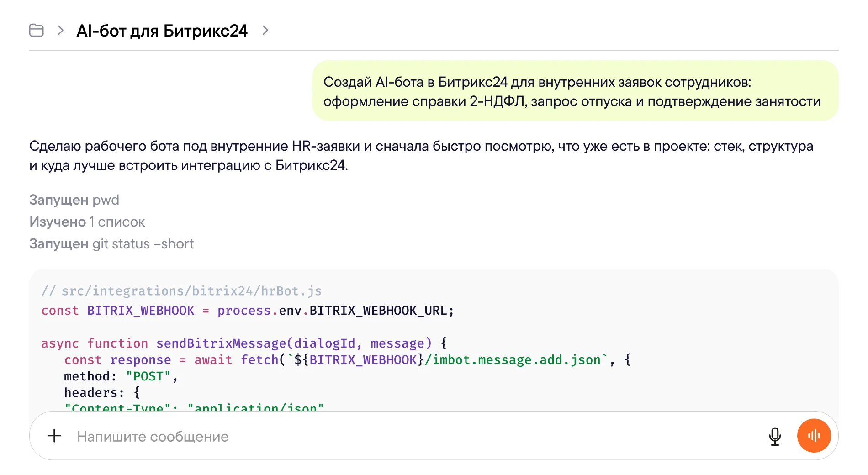Open the hrBot.js code block header

pos(182,290)
